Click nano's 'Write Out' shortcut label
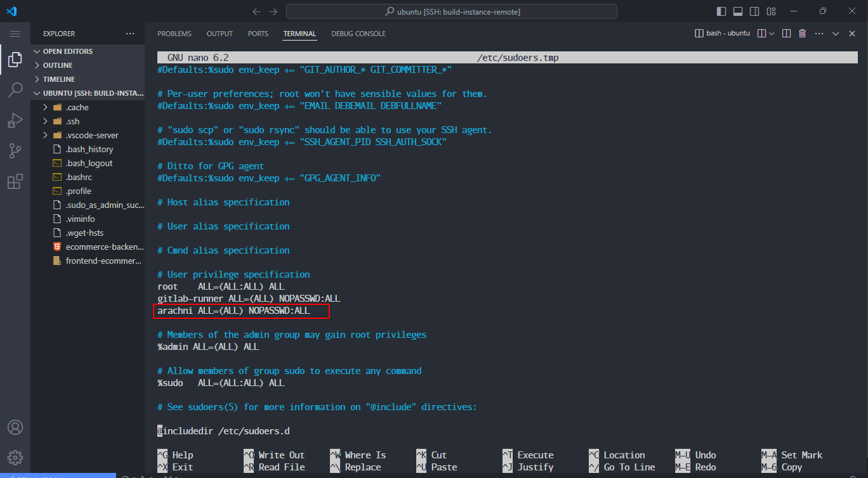 (x=282, y=455)
